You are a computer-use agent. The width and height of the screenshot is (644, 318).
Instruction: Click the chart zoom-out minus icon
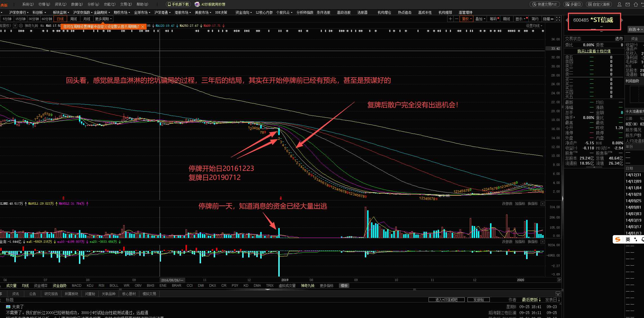click(x=456, y=19)
